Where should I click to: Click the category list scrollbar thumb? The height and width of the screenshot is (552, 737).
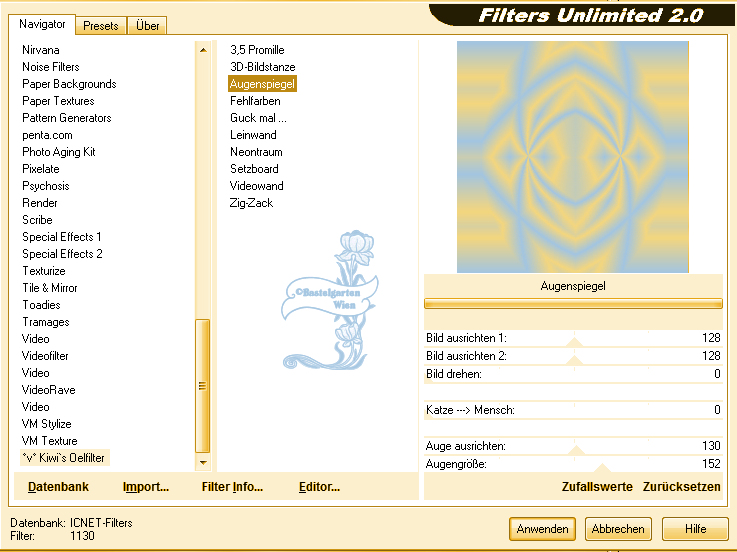click(x=203, y=386)
